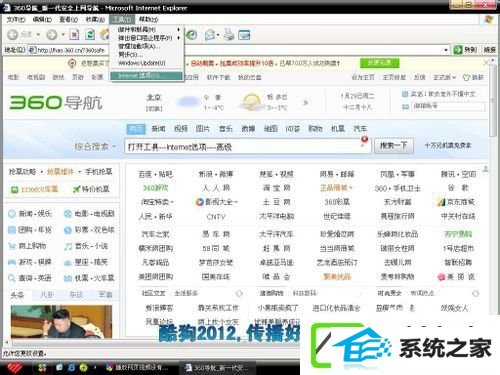500x375 pixels.
Task: Click the Windows flag logo in IE
Action: pyautogui.click(x=489, y=19)
